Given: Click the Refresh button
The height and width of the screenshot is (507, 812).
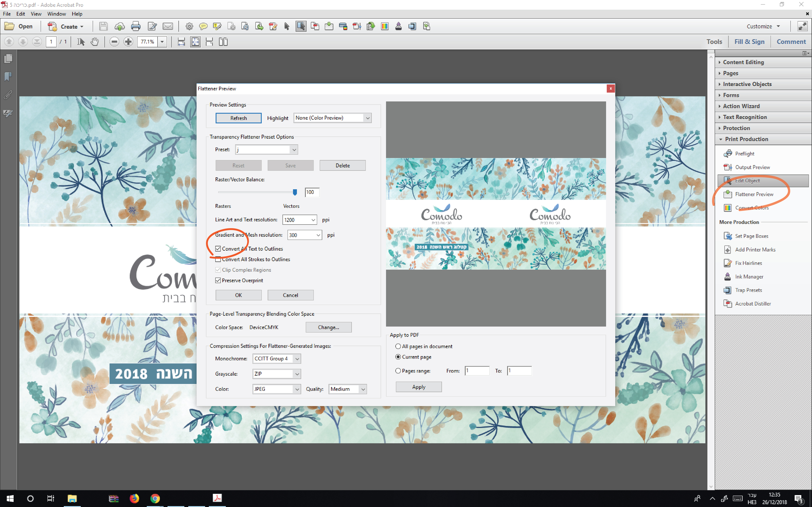Looking at the screenshot, I should 238,118.
